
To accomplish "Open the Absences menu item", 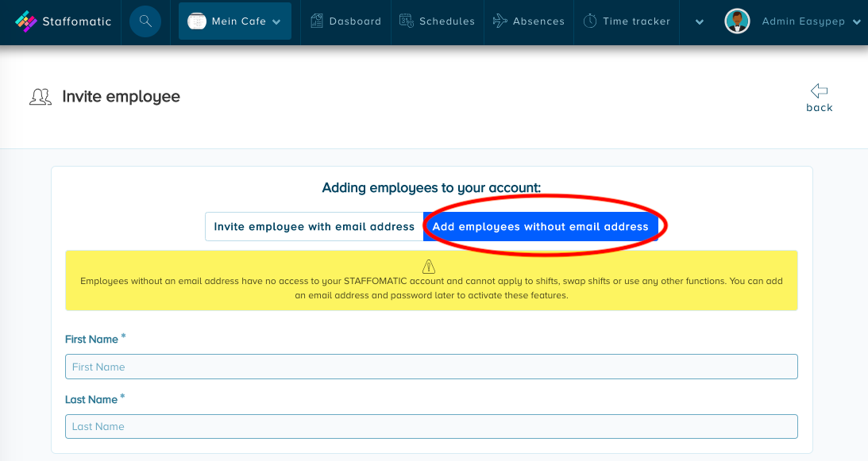I will (x=529, y=21).
